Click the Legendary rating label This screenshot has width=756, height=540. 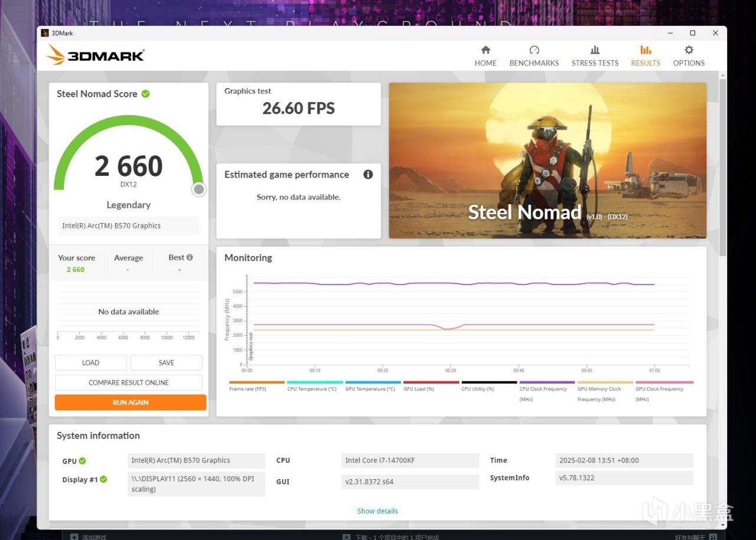(x=129, y=205)
